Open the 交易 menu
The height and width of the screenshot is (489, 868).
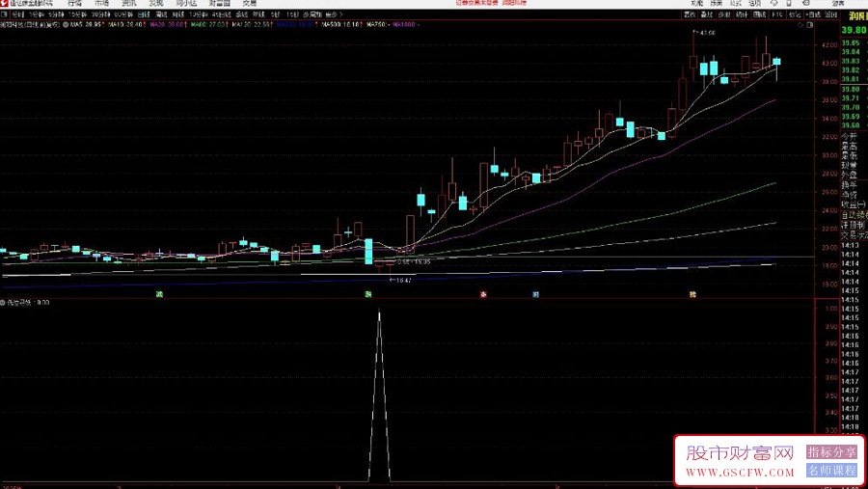(250, 3)
